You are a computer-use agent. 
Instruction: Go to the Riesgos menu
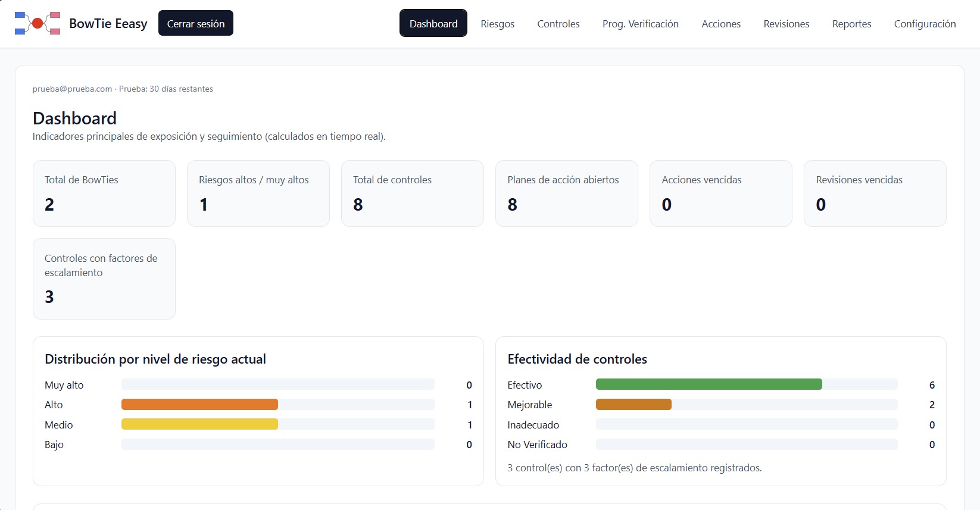(x=498, y=24)
